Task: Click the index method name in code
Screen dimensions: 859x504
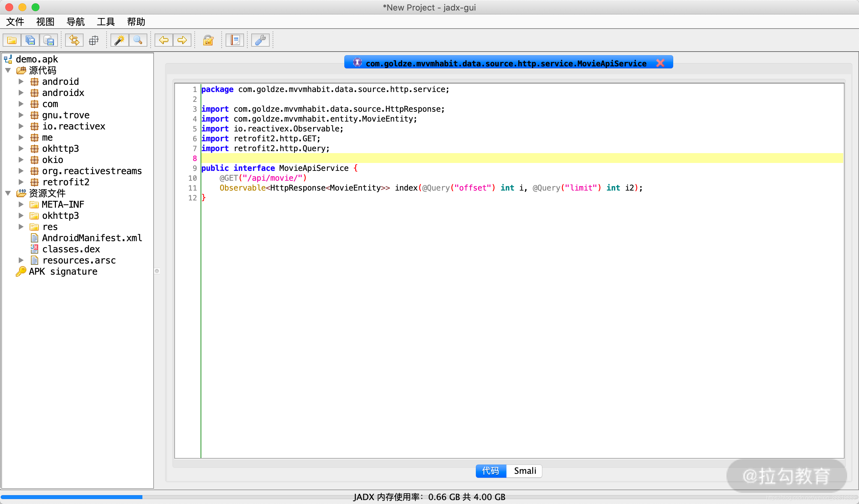Action: click(406, 188)
